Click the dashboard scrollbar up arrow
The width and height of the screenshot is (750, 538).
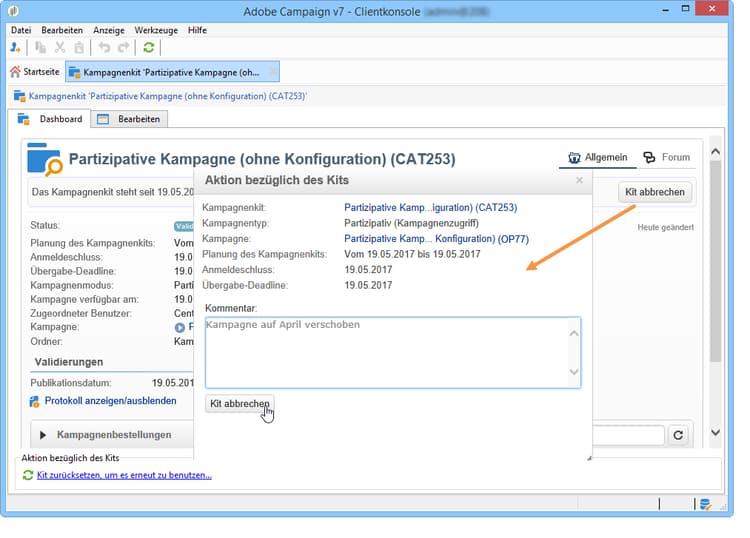[x=716, y=151]
